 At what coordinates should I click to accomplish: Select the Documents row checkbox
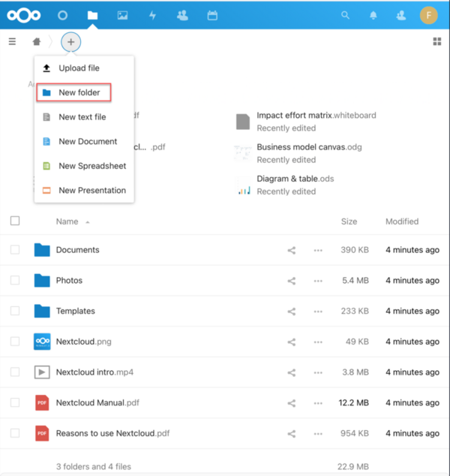(15, 249)
